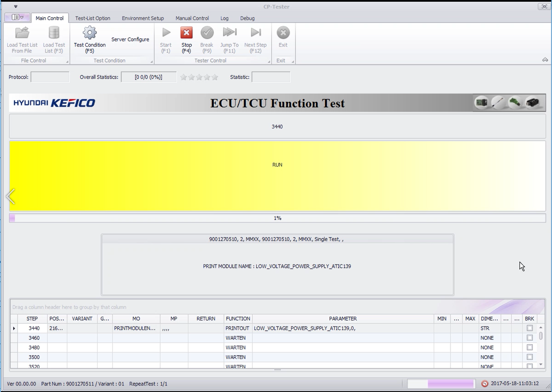Screen dimensions: 552x392
Task: Click the Jump To (F11) icon
Action: tap(230, 32)
